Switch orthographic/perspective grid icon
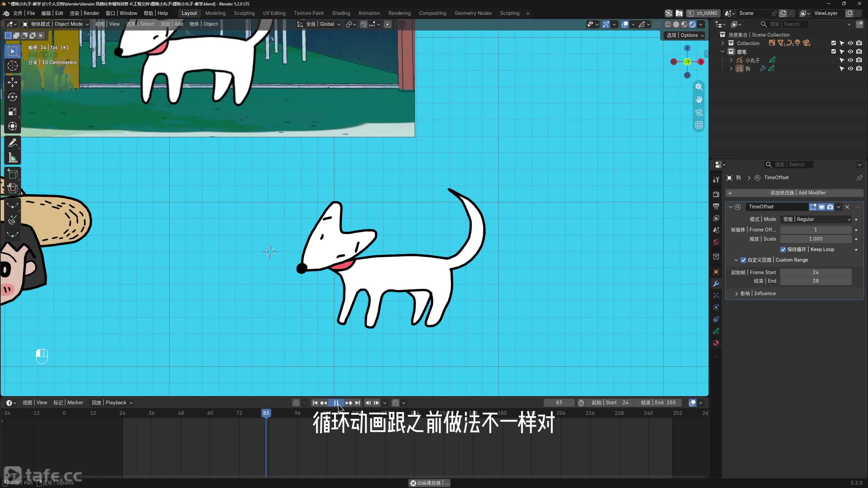This screenshot has height=488, width=868. [699, 125]
